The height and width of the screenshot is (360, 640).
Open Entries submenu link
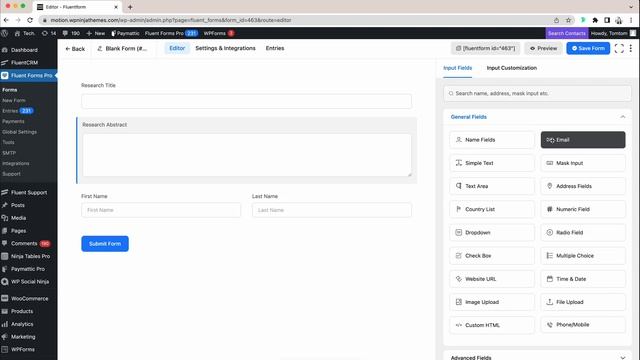coord(10,111)
